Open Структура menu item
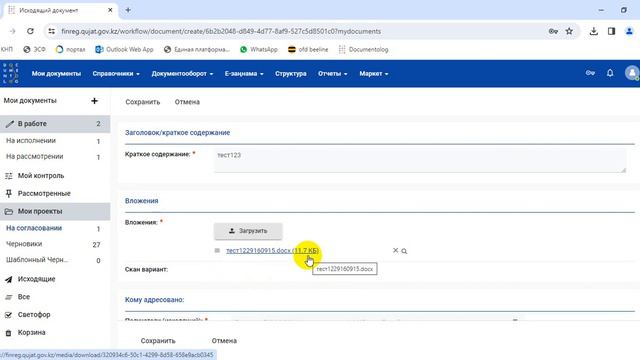640x360 pixels. (x=291, y=73)
